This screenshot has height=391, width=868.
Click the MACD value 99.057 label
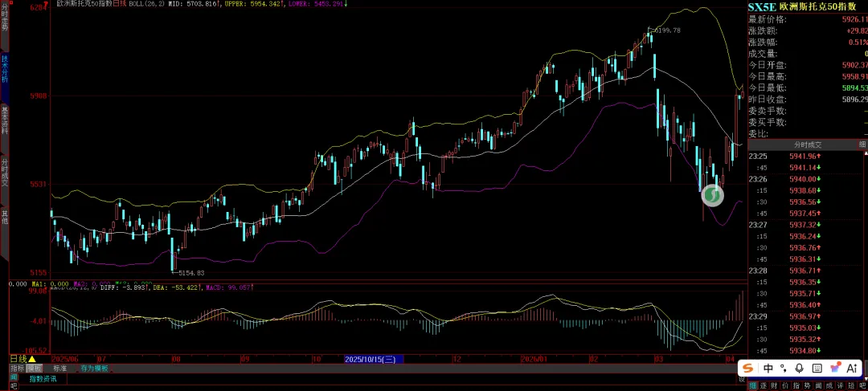(239, 287)
